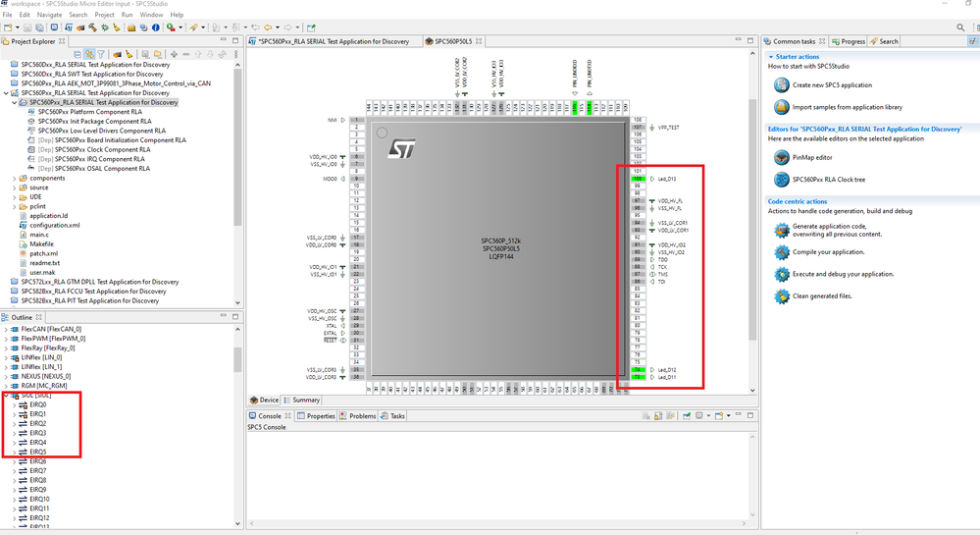The height and width of the screenshot is (535, 980).
Task: Toggle Link with Editor in Project Explorer
Action: click(x=89, y=54)
